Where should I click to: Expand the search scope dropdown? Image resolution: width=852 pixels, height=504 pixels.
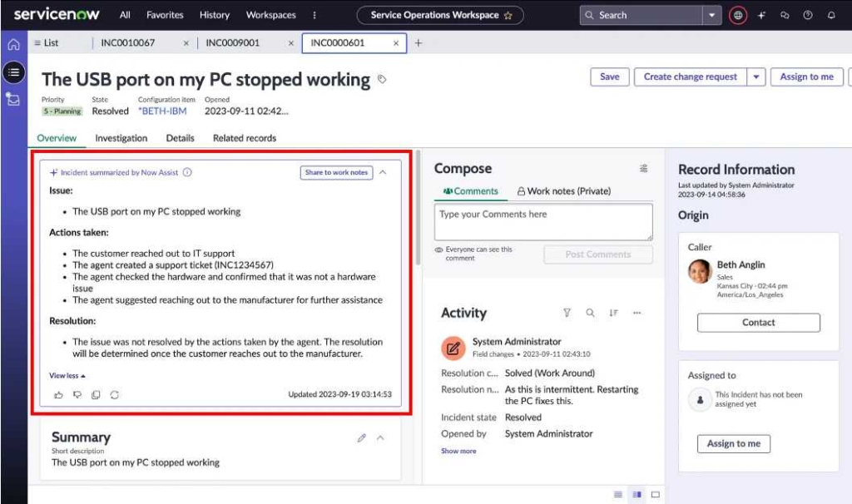click(711, 15)
